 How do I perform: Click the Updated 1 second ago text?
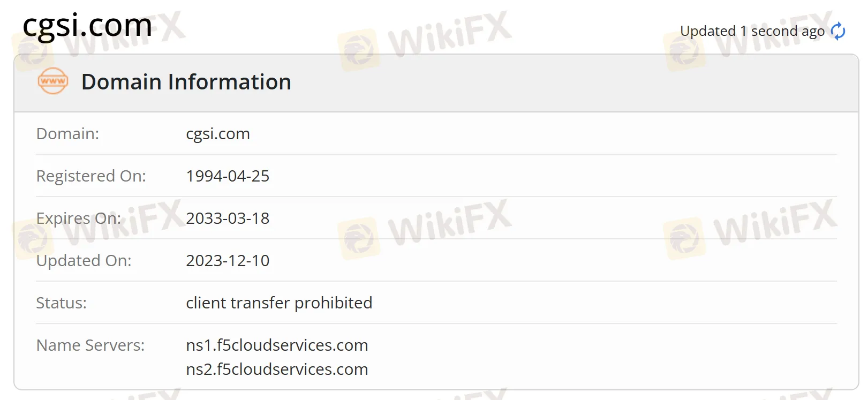click(752, 31)
